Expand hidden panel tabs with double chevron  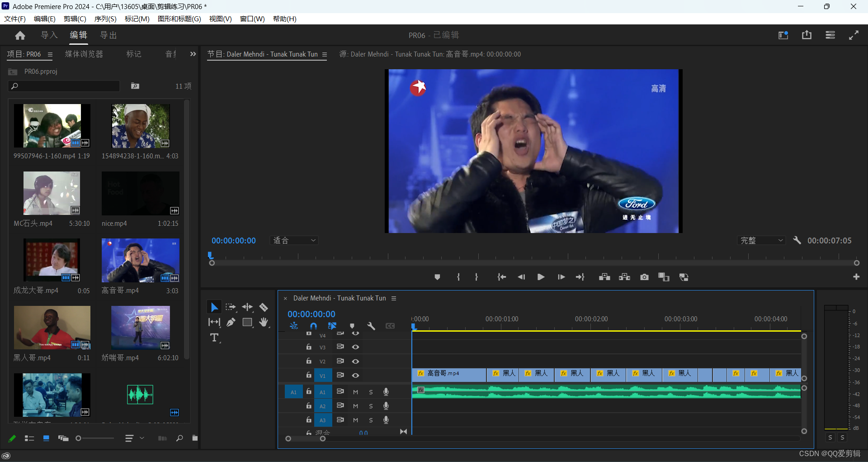(x=193, y=54)
